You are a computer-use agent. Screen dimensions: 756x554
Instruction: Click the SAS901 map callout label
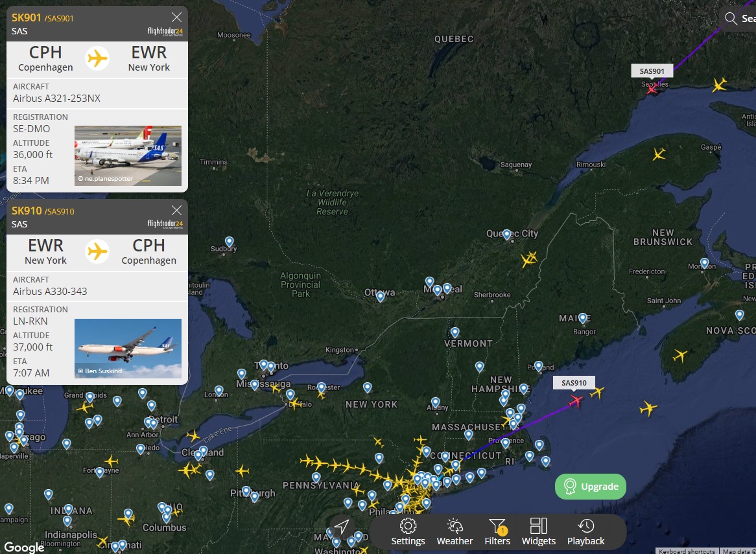pos(652,71)
